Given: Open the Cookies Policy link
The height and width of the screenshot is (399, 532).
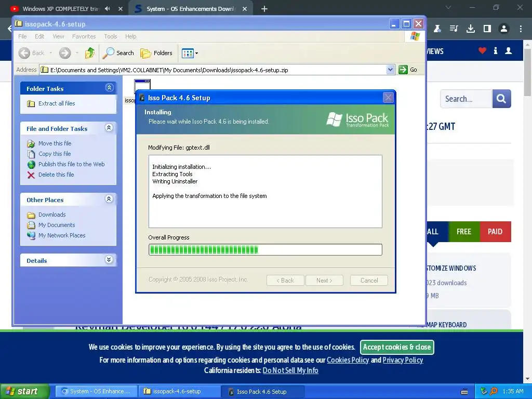Looking at the screenshot, I should (348, 360).
